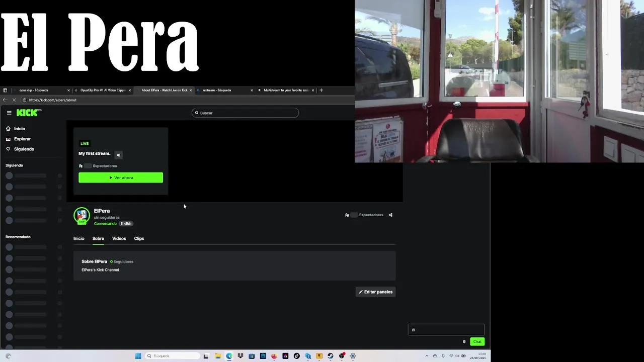Open TikTok app from taskbar
Viewport: 644px width, 362px height.
pyautogui.click(x=296, y=356)
